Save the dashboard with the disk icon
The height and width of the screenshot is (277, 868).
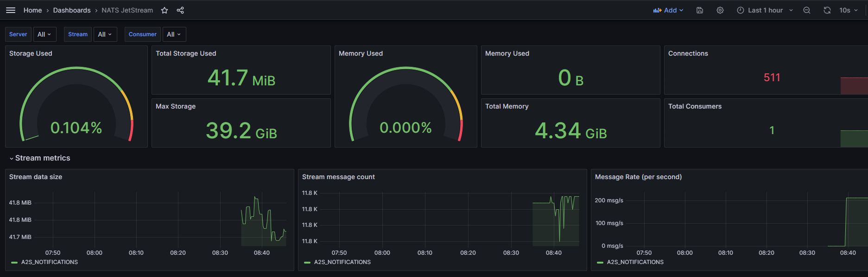tap(700, 10)
